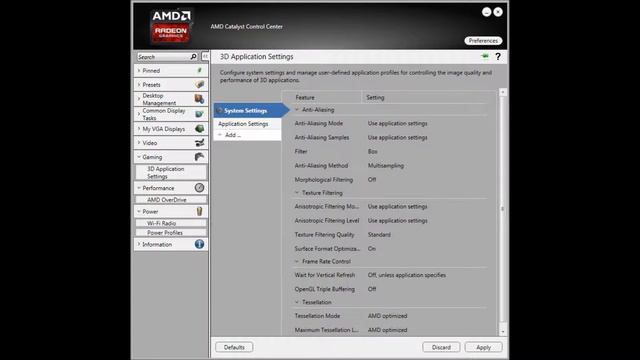Click the Power battery icon
Screen dimensions: 640x360
(x=199, y=211)
